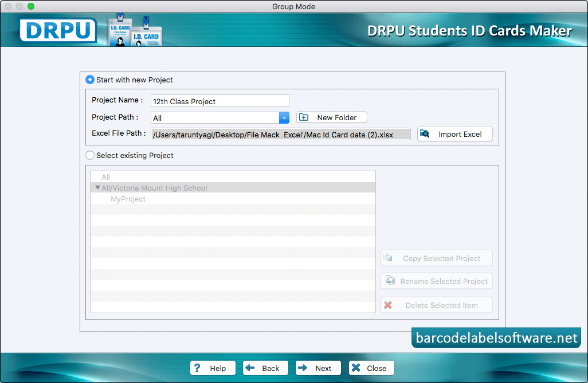Edit the Project Name field
Viewport: 588px width, 383px height.
click(219, 101)
